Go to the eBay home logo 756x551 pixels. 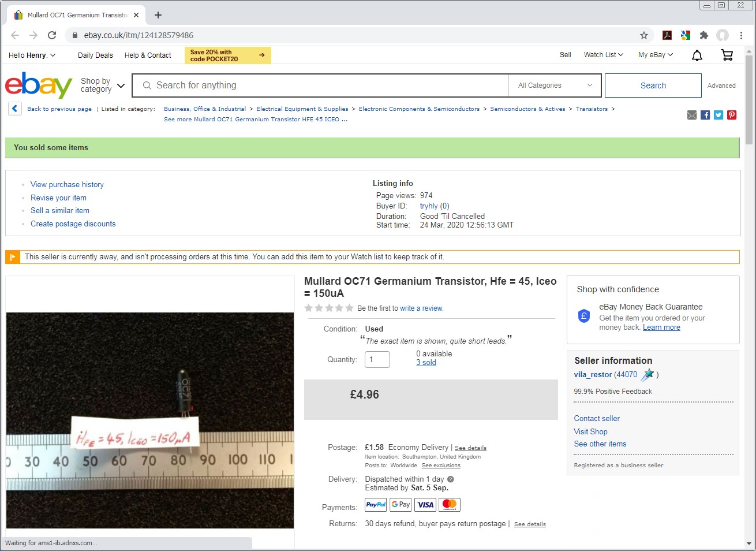pyautogui.click(x=39, y=85)
